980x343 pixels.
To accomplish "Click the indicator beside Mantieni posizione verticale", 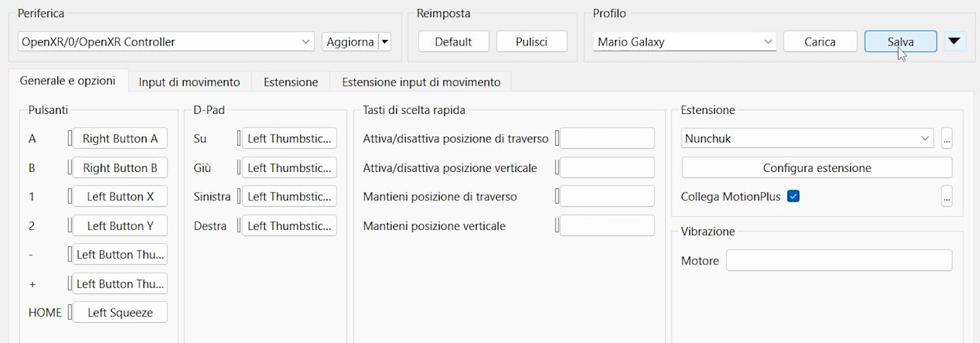I will (x=558, y=226).
